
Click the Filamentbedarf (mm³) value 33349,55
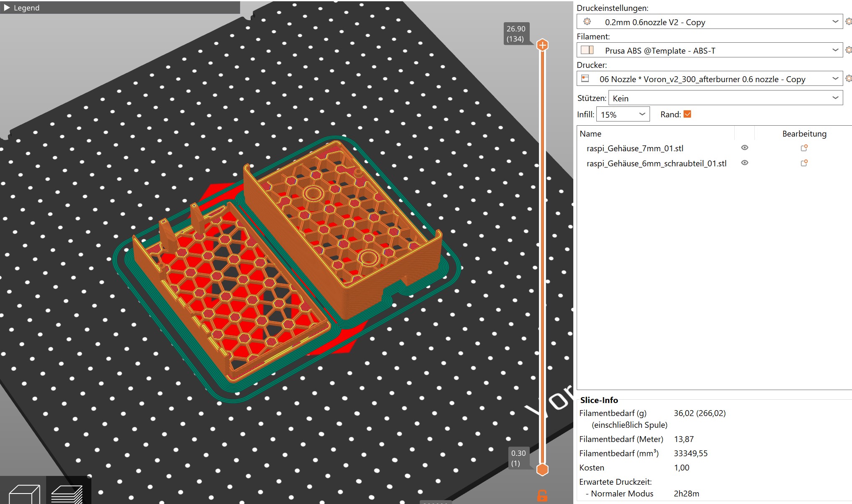pos(691,453)
